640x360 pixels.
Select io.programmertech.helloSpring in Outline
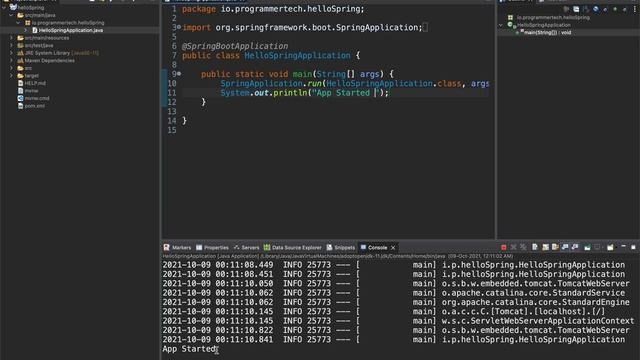pos(553,18)
